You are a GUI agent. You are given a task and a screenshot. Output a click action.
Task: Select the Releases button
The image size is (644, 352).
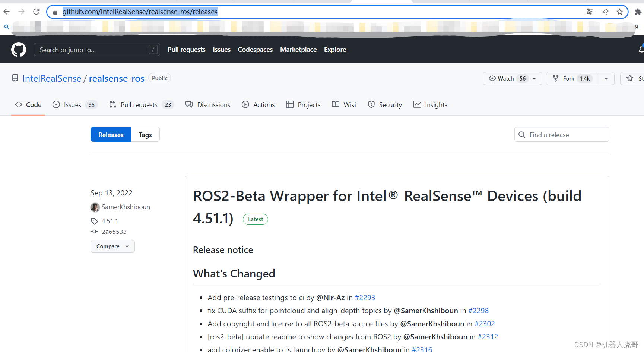click(x=111, y=135)
